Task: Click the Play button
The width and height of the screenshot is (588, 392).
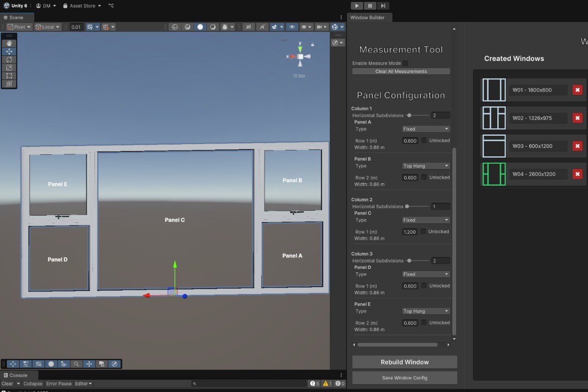Action: 357,6
